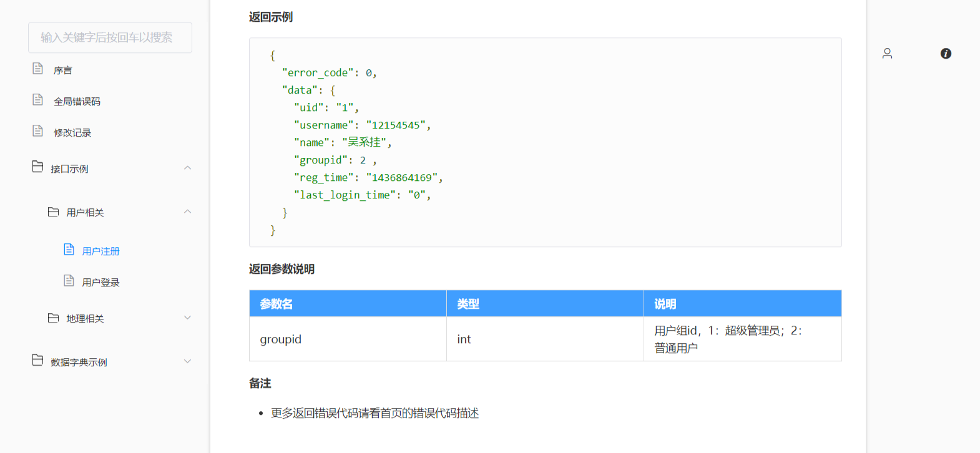
Task: Select the 数据字典示例 folder label
Action: tap(79, 363)
